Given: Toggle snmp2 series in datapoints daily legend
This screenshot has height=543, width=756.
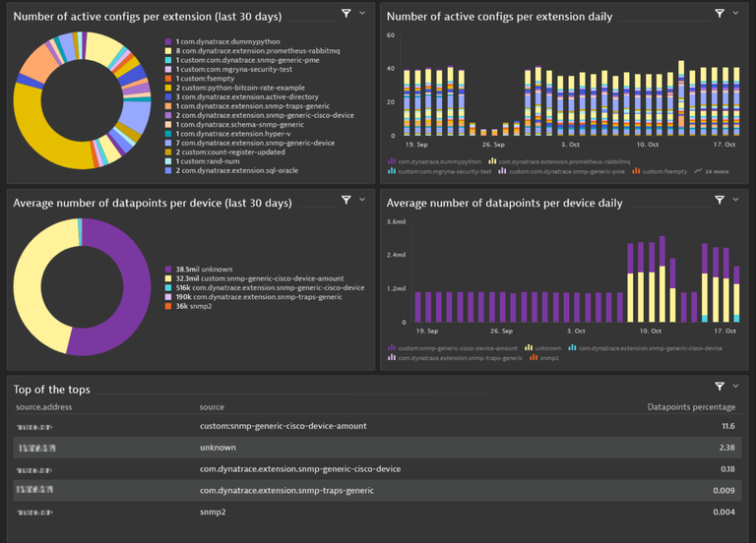Looking at the screenshot, I should (543, 357).
